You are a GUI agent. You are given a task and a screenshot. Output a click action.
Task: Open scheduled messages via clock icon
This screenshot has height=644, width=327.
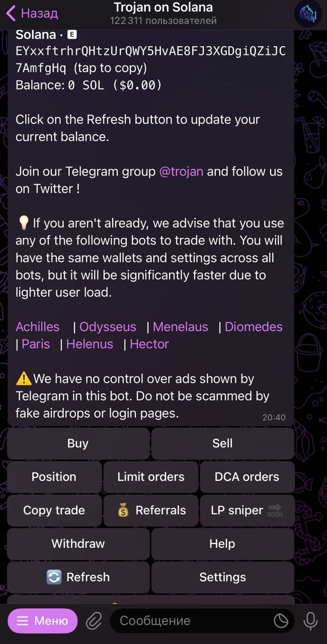pyautogui.click(x=281, y=620)
